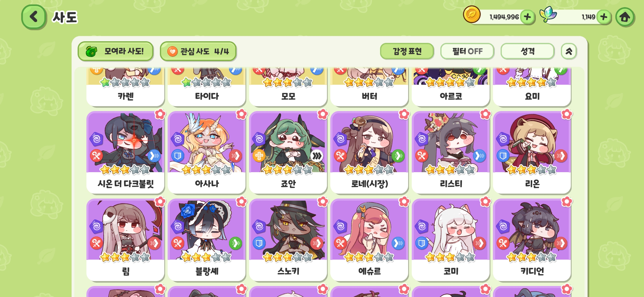
Task: Tap the heart icon on 관심 사도
Action: [x=172, y=51]
